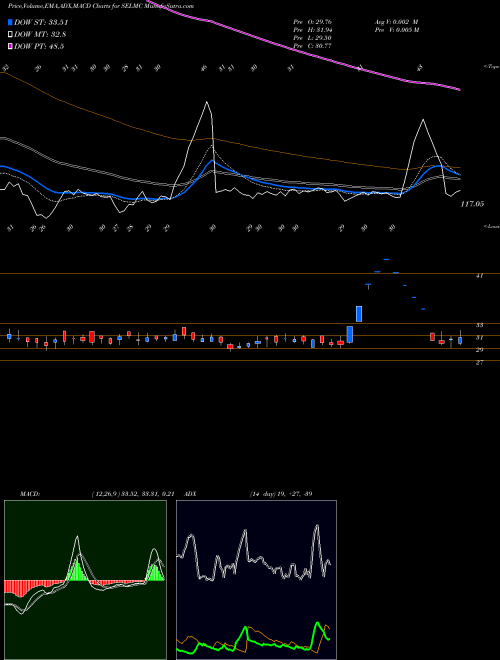The image size is (500, 660).
Task: Click the 'Pre H: 31.94' high value
Action: pyautogui.click(x=312, y=30)
